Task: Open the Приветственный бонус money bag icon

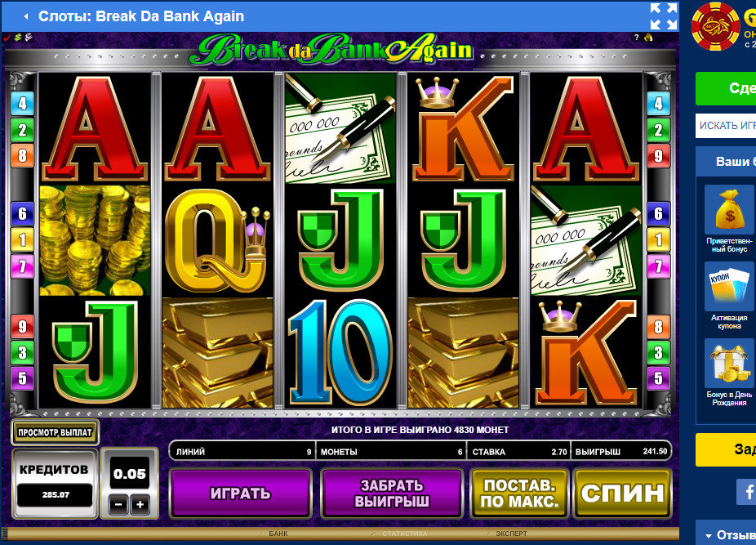Action: point(729,209)
